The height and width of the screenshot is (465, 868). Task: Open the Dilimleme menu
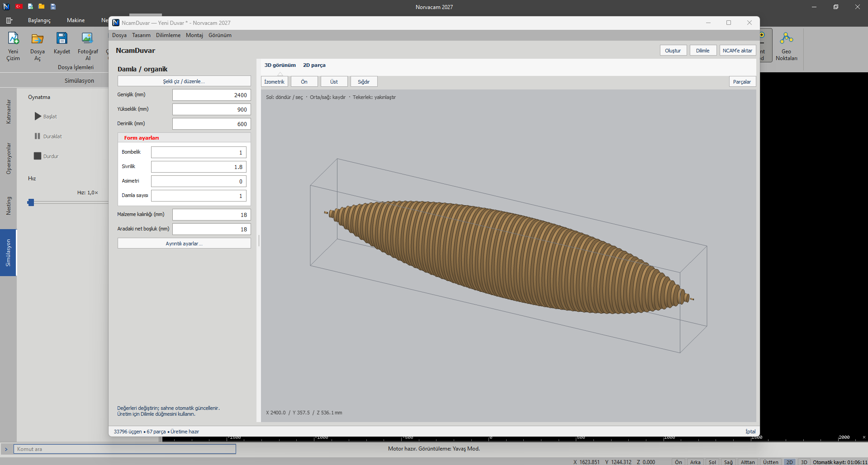(168, 35)
